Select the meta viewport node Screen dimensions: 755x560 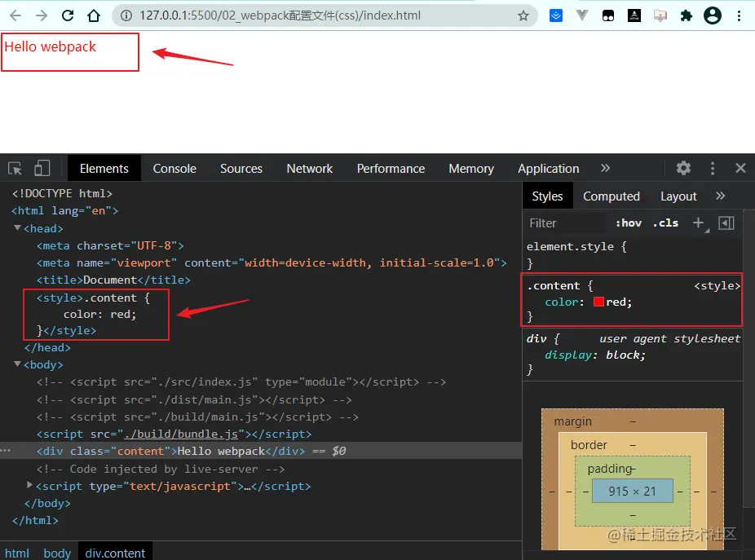click(272, 263)
